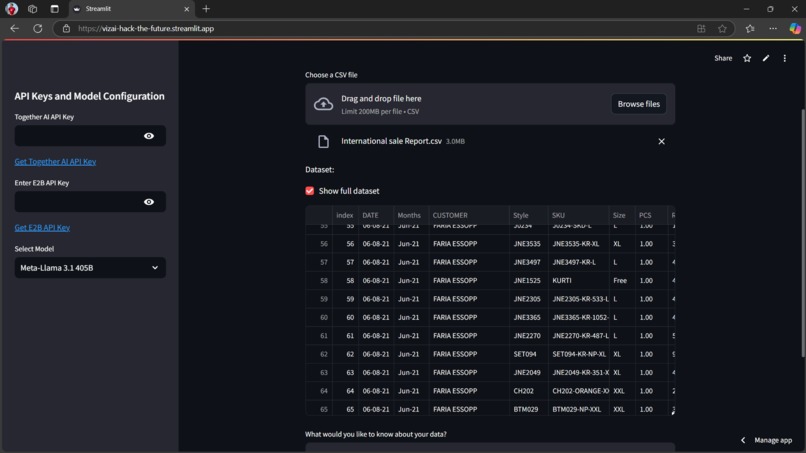Sort by the SKU column header

click(578, 215)
